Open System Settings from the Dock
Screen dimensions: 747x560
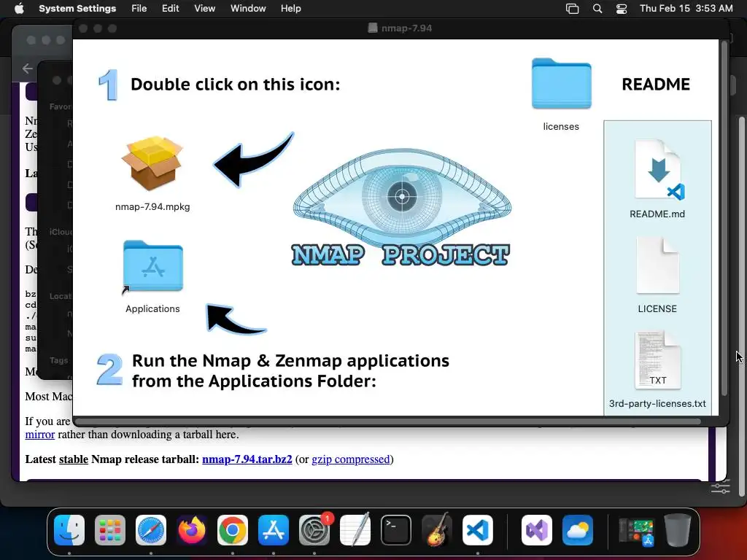click(314, 530)
